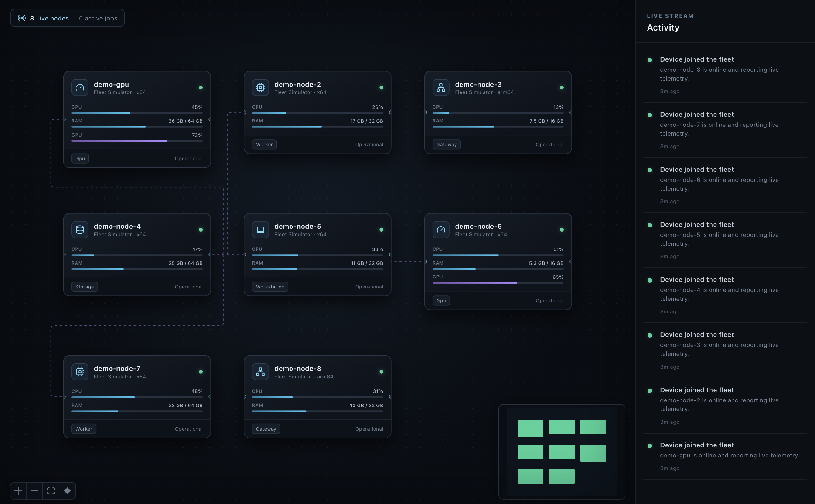
Task: Click the demo-node-2 chip icon
Action: (260, 88)
